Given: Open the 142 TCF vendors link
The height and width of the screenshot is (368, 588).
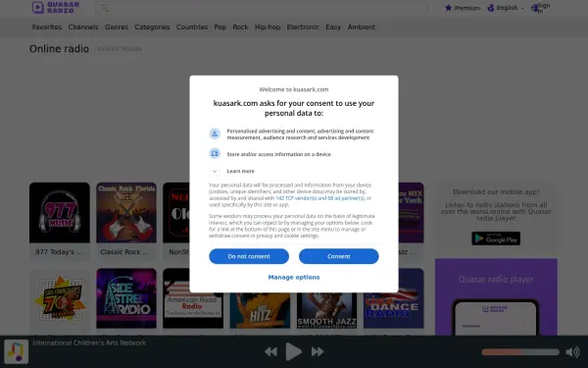Looking at the screenshot, I should click(319, 198).
